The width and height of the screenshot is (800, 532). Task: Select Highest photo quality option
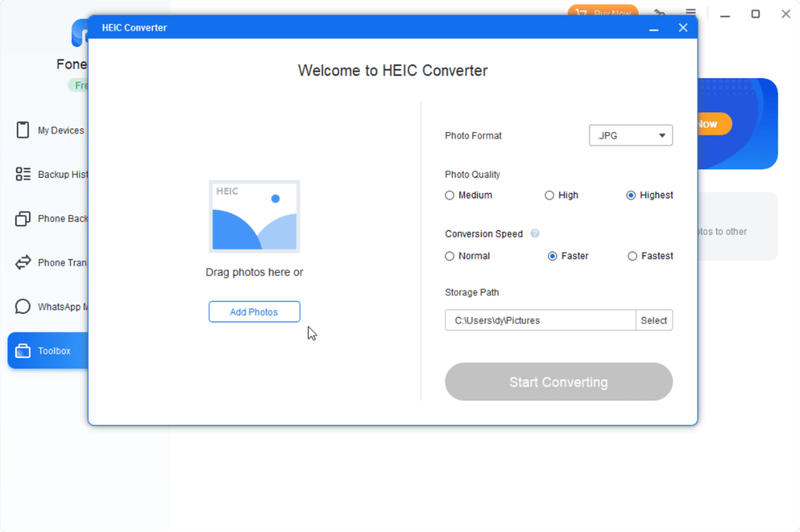click(x=631, y=196)
